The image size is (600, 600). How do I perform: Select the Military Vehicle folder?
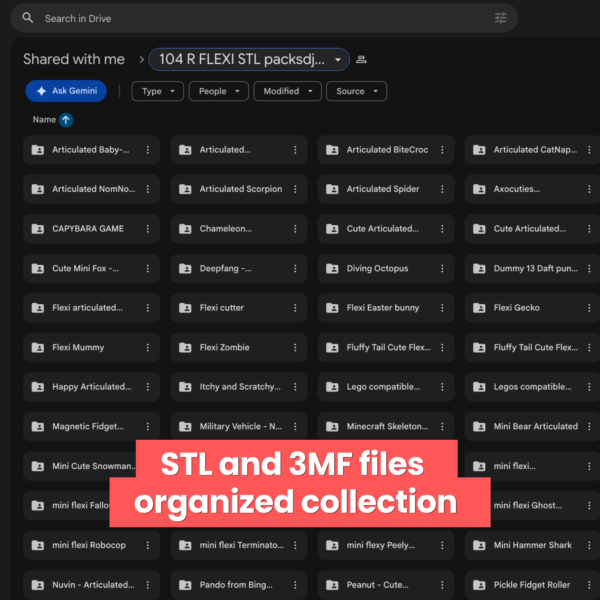pyautogui.click(x=239, y=426)
